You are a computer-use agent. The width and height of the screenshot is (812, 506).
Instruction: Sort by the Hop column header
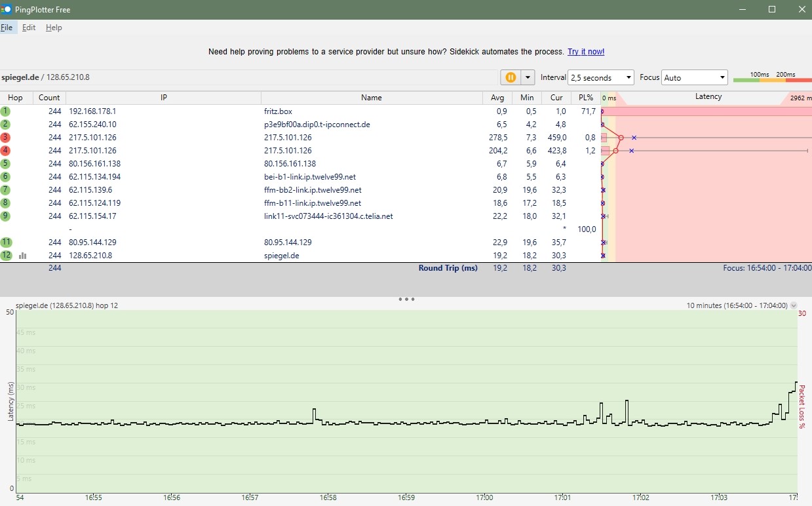tap(15, 98)
